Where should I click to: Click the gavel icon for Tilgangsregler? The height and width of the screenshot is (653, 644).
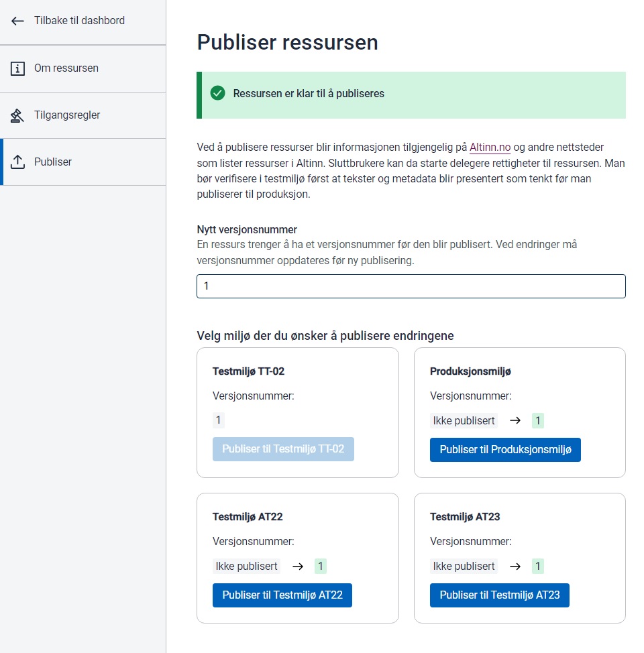click(18, 115)
